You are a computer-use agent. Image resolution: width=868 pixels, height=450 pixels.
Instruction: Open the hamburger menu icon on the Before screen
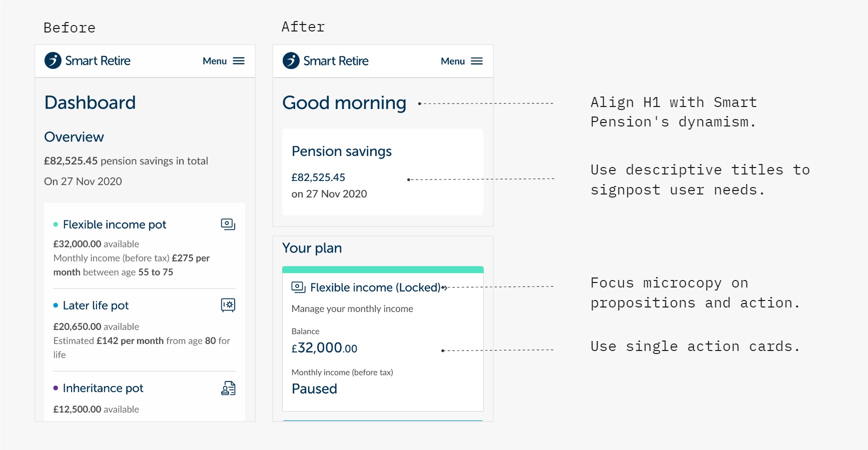coord(239,60)
